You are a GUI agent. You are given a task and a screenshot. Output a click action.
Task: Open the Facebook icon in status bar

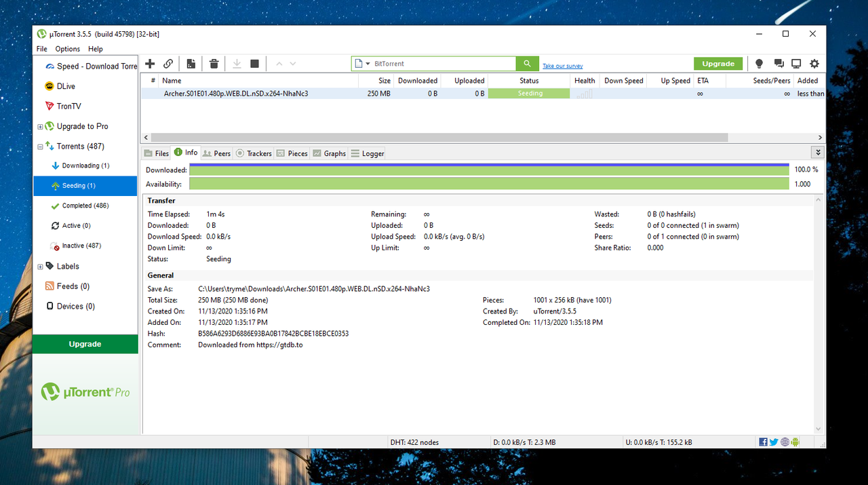[x=764, y=442]
